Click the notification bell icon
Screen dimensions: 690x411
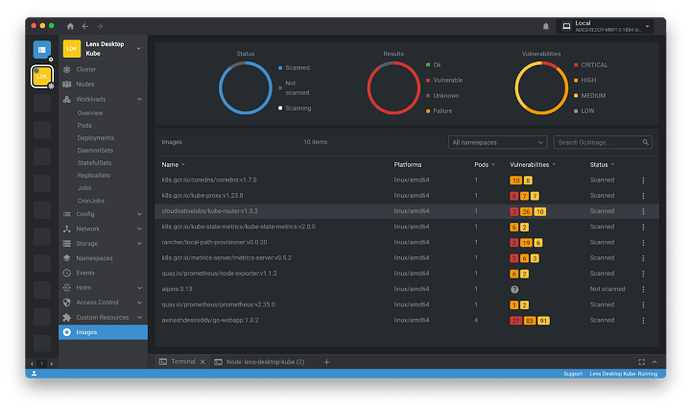[545, 26]
